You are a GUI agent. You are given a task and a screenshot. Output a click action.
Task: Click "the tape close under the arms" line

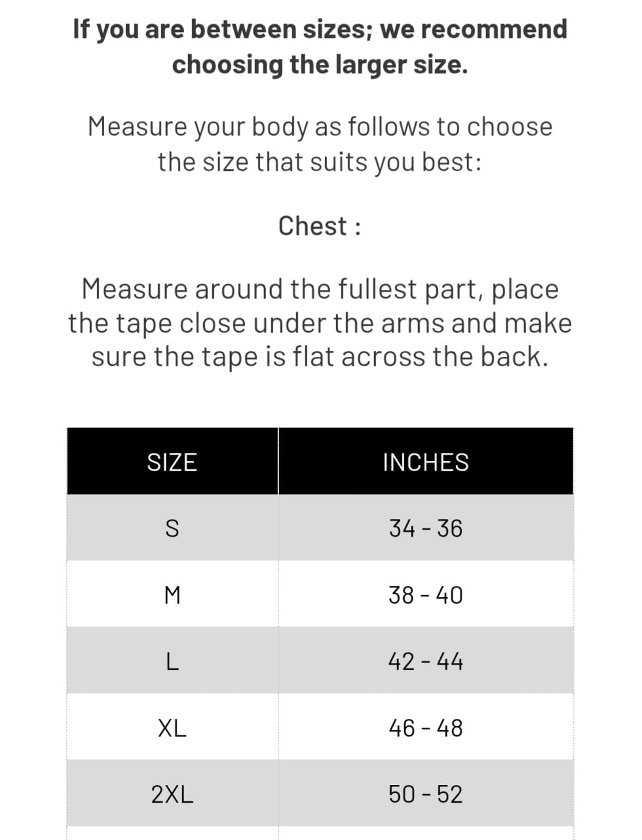click(x=320, y=323)
